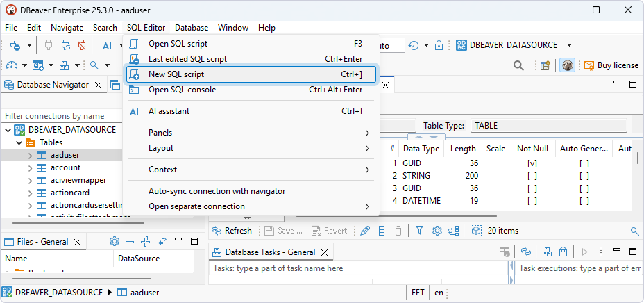644x303 pixels.
Task: Choose Open SQL script from menu
Action: [251, 44]
